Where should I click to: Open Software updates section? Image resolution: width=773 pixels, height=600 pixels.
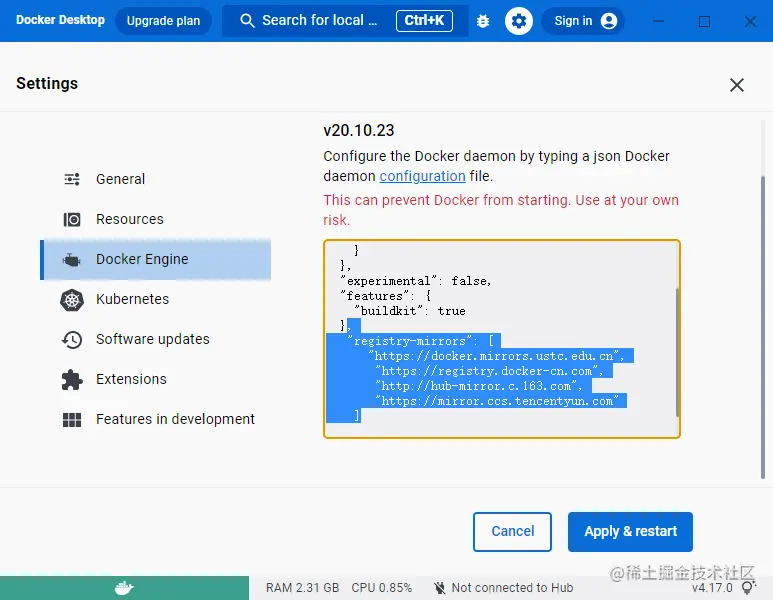(x=155, y=339)
